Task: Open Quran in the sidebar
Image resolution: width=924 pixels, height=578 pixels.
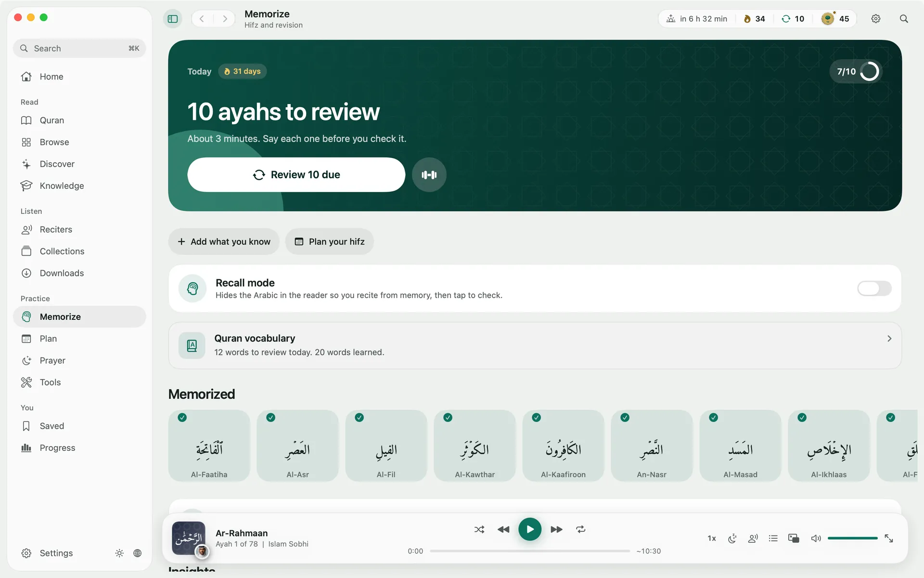Action: tap(79, 120)
